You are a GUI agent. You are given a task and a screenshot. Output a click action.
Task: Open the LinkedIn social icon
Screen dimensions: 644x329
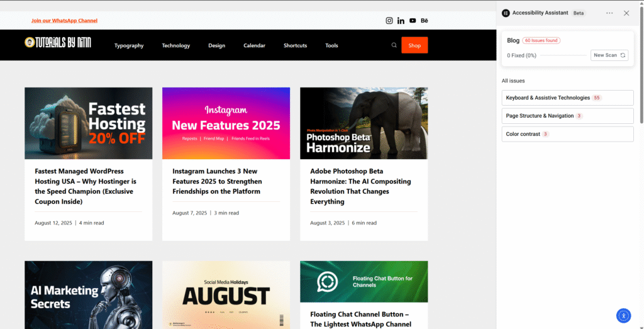point(401,21)
